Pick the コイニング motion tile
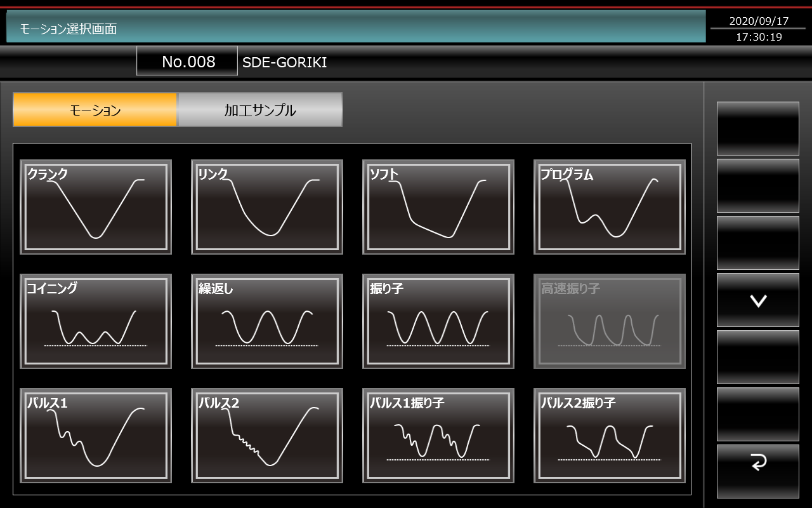This screenshot has width=812, height=508. [96, 321]
